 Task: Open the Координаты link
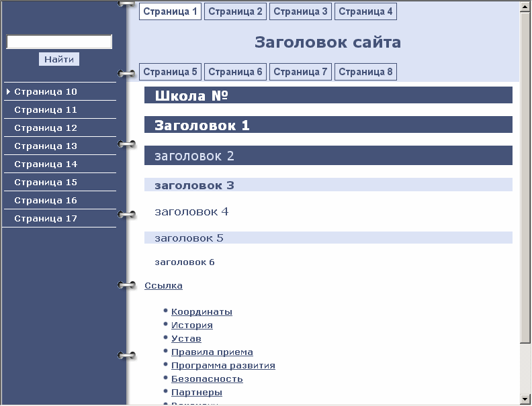coord(202,312)
